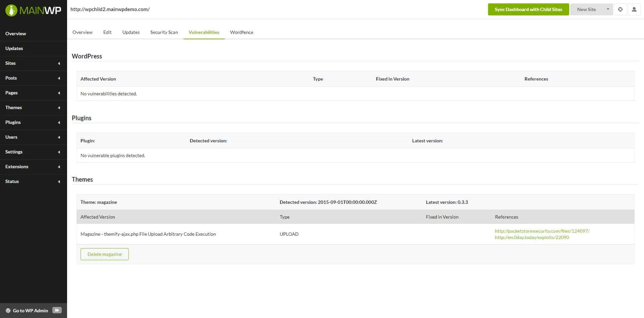Click the logout icon next to Go to WP Admin
This screenshot has width=644, height=318.
[57, 310]
